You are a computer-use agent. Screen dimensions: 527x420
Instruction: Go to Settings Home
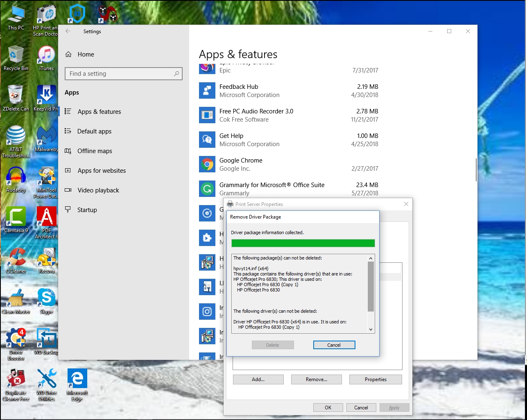(86, 54)
